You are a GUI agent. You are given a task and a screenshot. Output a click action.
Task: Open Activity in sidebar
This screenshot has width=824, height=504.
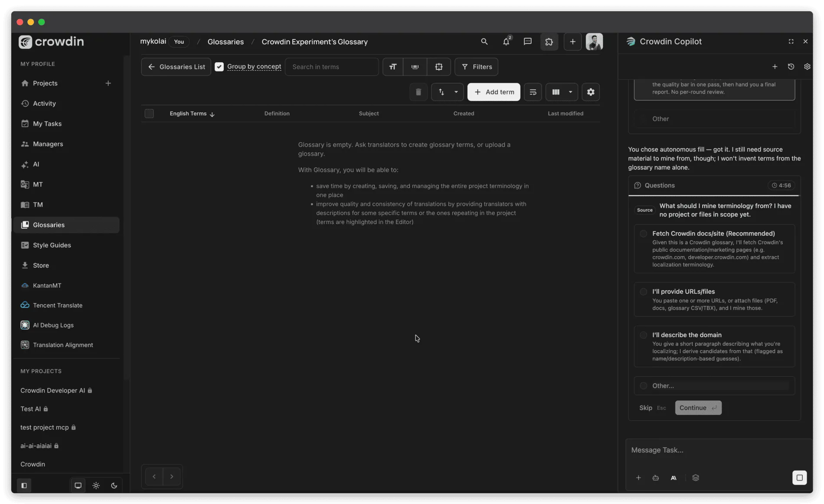click(44, 104)
